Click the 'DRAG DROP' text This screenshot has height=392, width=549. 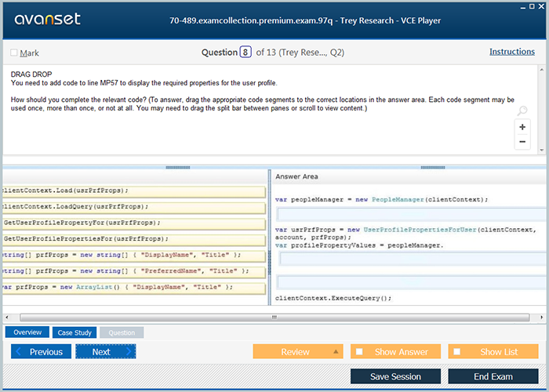click(31, 74)
